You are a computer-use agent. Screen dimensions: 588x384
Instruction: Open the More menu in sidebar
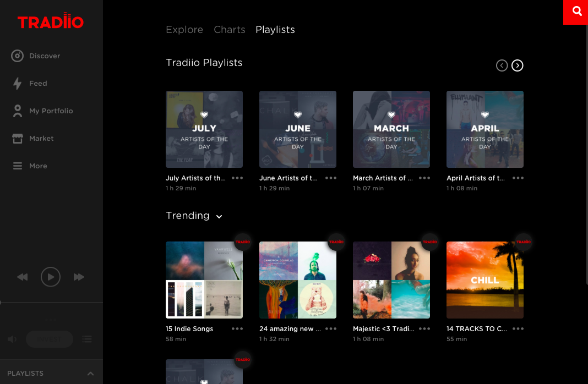coord(38,166)
